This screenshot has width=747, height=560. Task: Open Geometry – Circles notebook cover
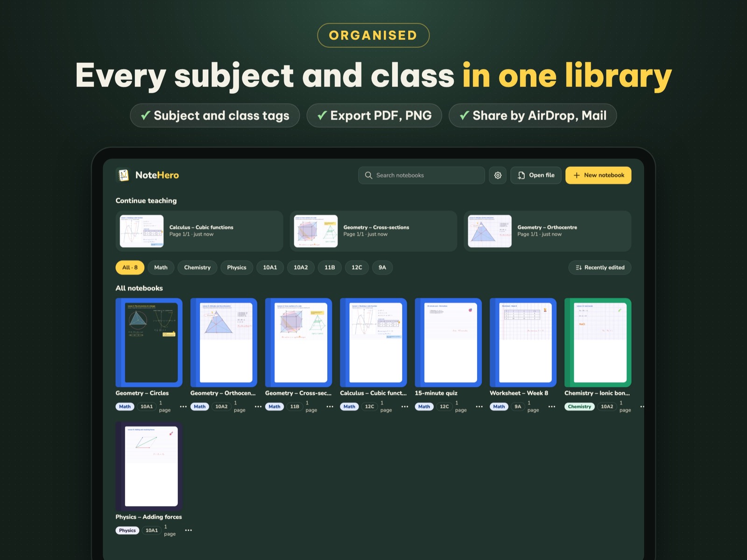click(x=149, y=342)
